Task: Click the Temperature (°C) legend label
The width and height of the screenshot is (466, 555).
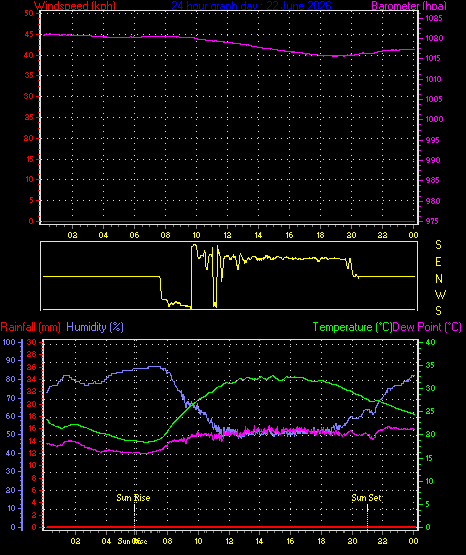Action: click(352, 327)
